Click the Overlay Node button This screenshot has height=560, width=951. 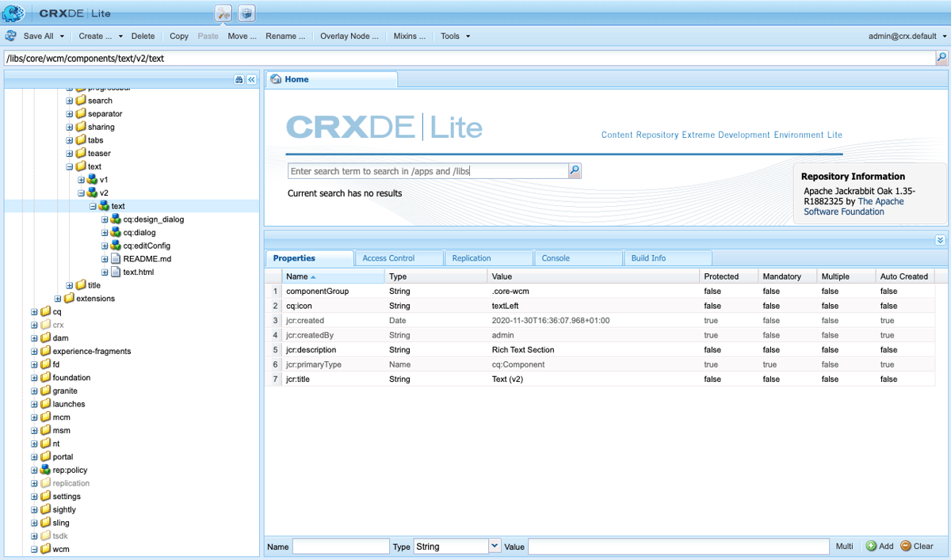click(348, 36)
